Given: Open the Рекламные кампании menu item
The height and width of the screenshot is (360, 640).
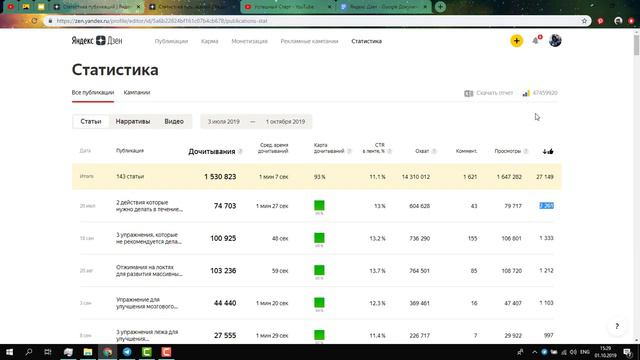Looking at the screenshot, I should pyautogui.click(x=309, y=41).
